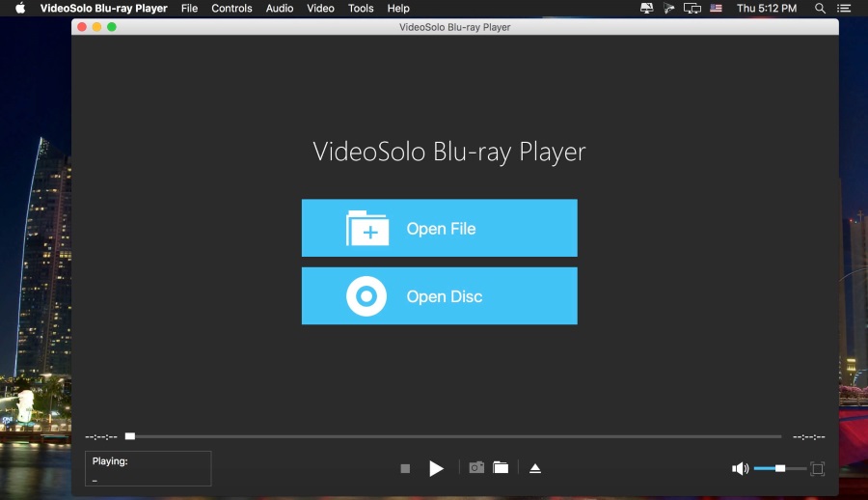Click the VideoSolo Blu-ray Player heading text
The image size is (868, 500).
(x=448, y=152)
